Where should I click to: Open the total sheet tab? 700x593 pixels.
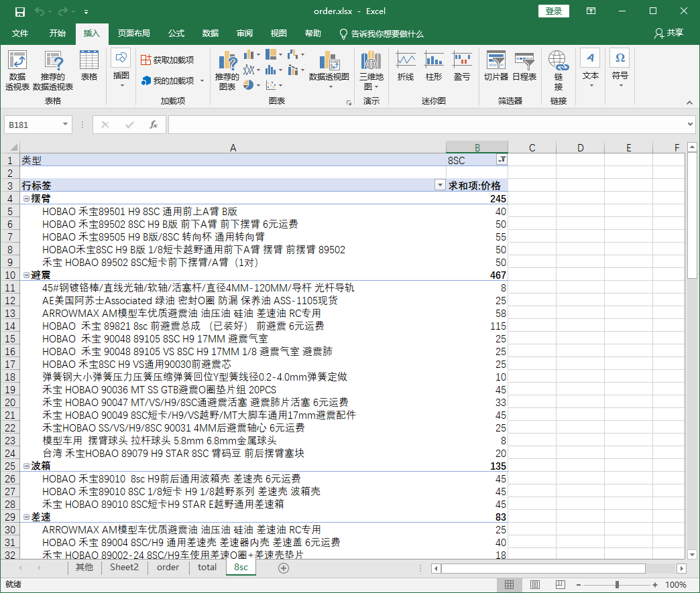tap(207, 567)
